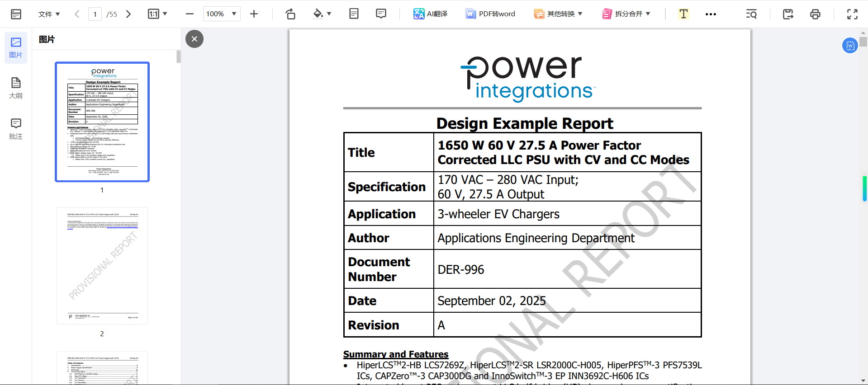Click '/55' total pages label
Screen dimensions: 868x385
112,14
